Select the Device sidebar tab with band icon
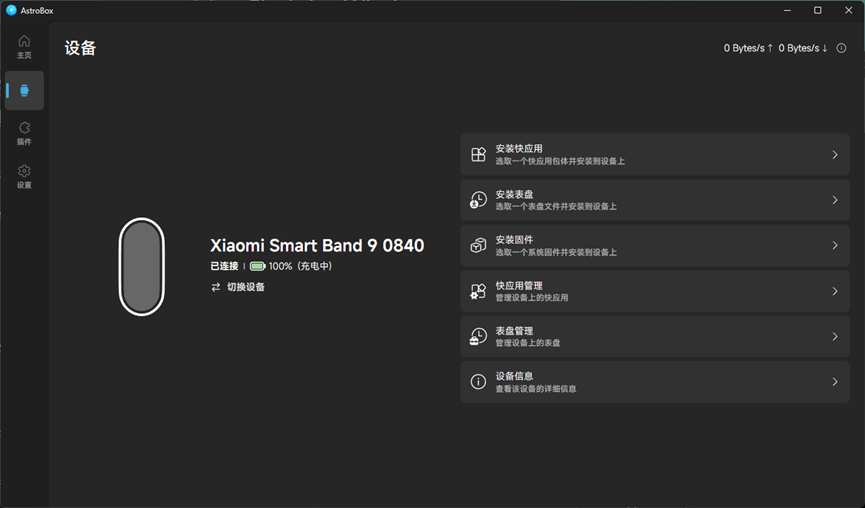The height and width of the screenshot is (508, 865). point(24,90)
